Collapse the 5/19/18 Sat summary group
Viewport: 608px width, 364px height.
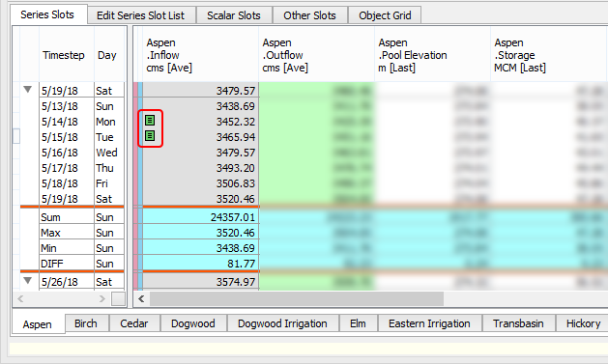pos(27,90)
